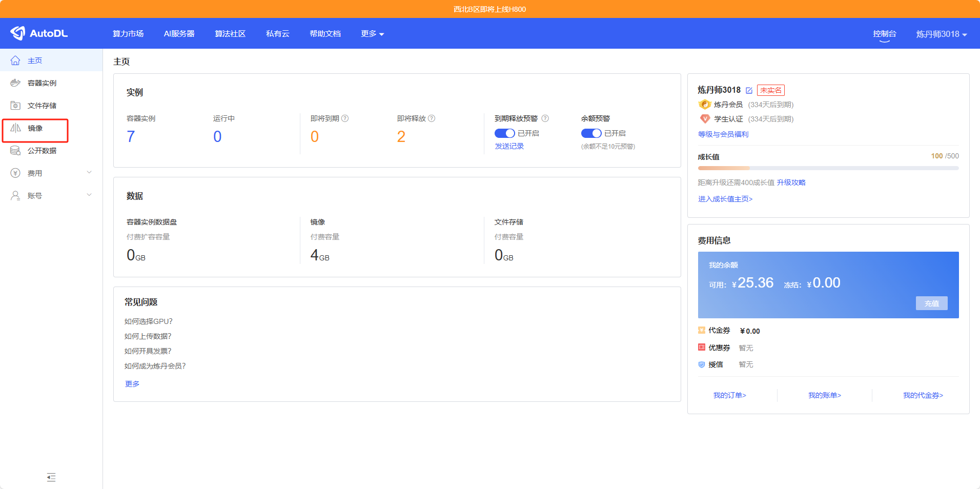Click the help icon beside 到期释放预警

tap(545, 118)
